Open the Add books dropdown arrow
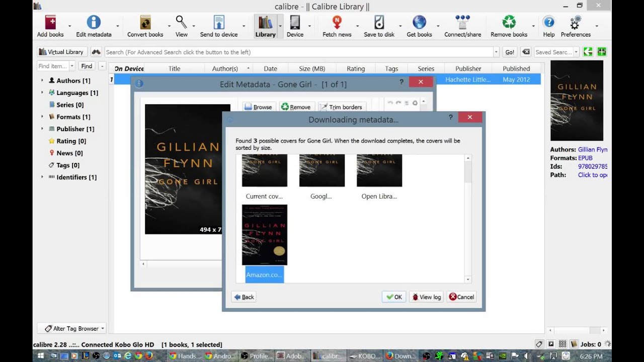 point(69,26)
